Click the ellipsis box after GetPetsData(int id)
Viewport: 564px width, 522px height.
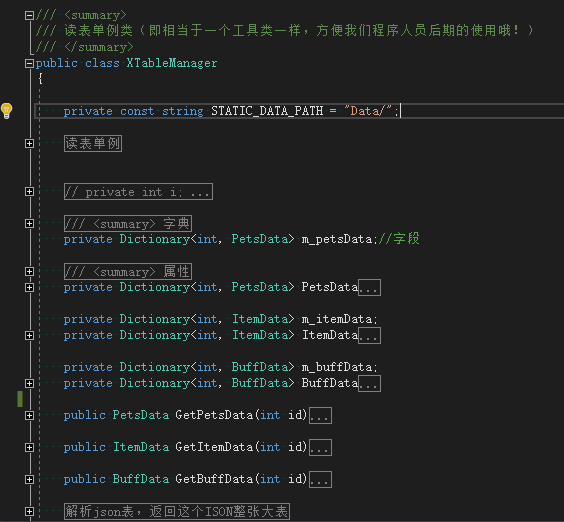click(320, 416)
